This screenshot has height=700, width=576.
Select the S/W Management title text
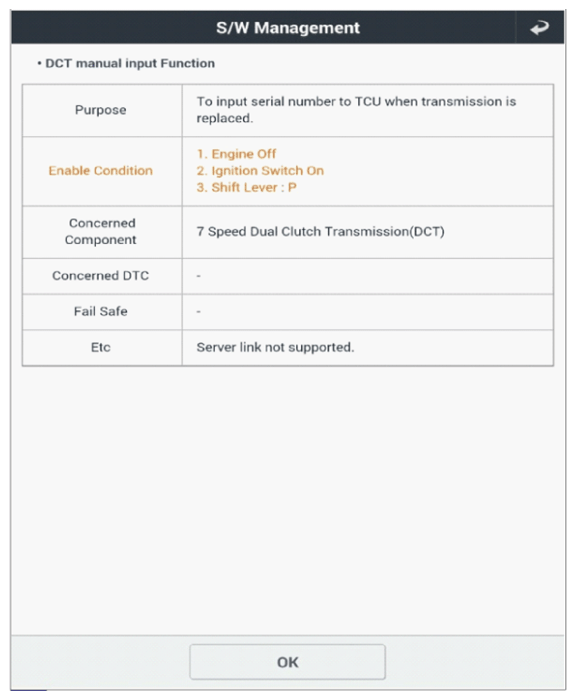point(288,28)
